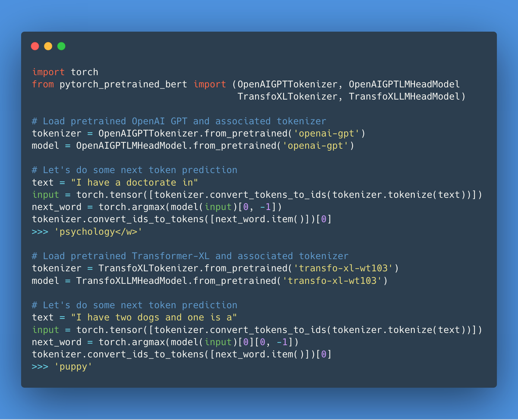Click the output 'psychology</w>'
518x420 pixels.
point(98,232)
